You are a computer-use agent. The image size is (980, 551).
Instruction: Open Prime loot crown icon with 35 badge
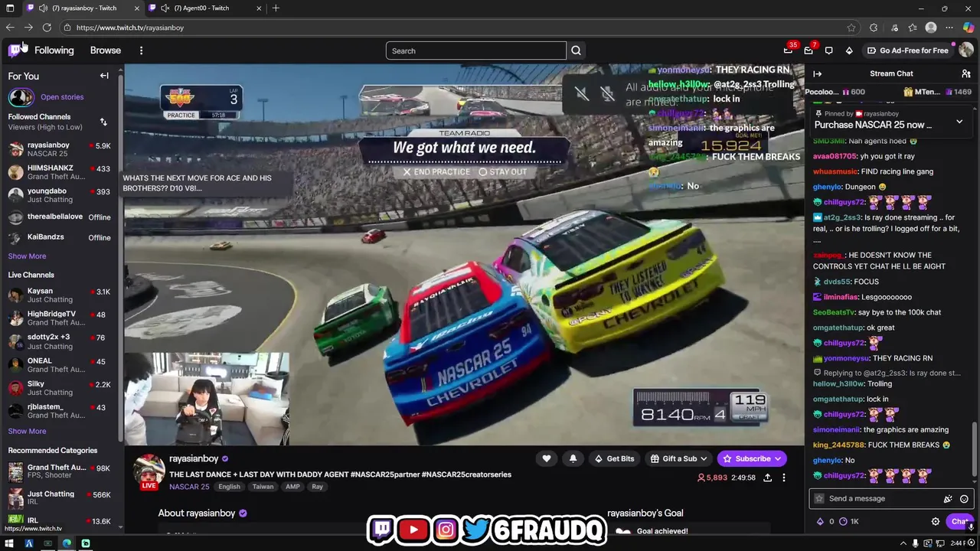[788, 51]
